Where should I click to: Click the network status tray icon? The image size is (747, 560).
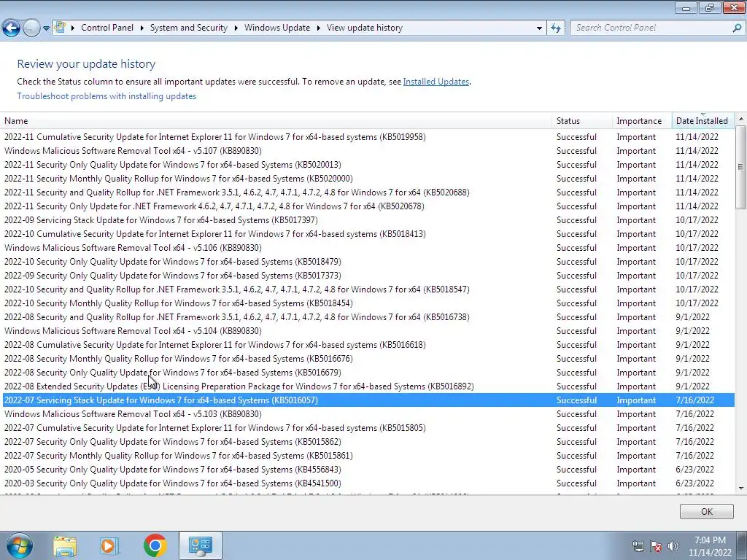point(638,546)
